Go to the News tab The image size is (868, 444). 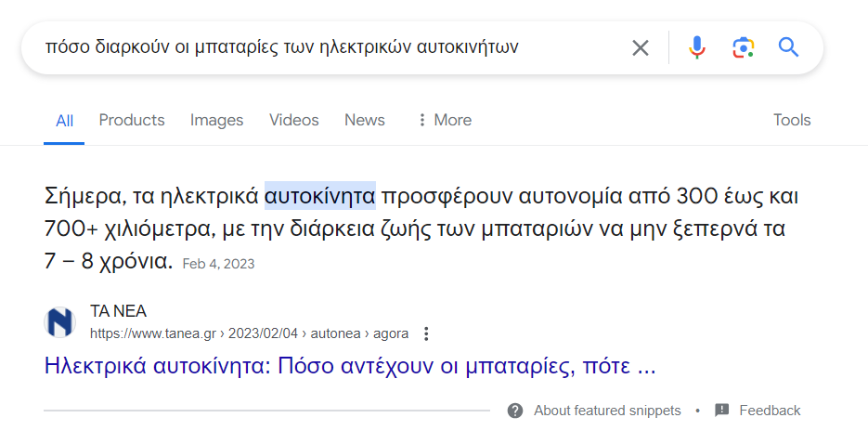click(364, 120)
